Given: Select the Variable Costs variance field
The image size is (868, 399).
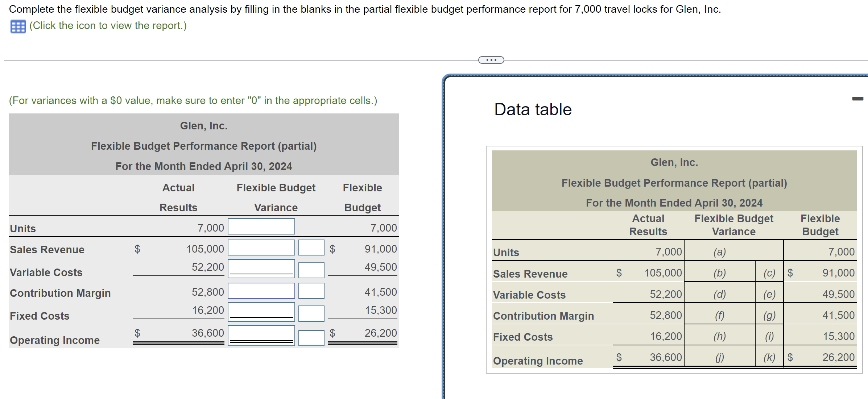Looking at the screenshot, I should pyautogui.click(x=261, y=269).
